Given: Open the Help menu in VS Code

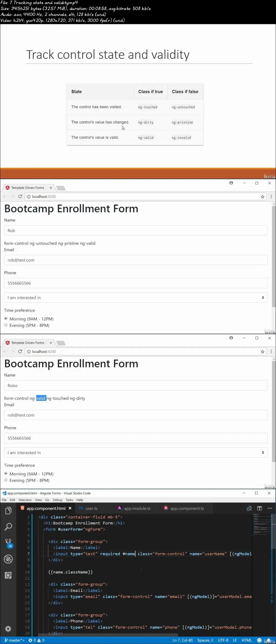Looking at the screenshot, I should (x=80, y=500).
